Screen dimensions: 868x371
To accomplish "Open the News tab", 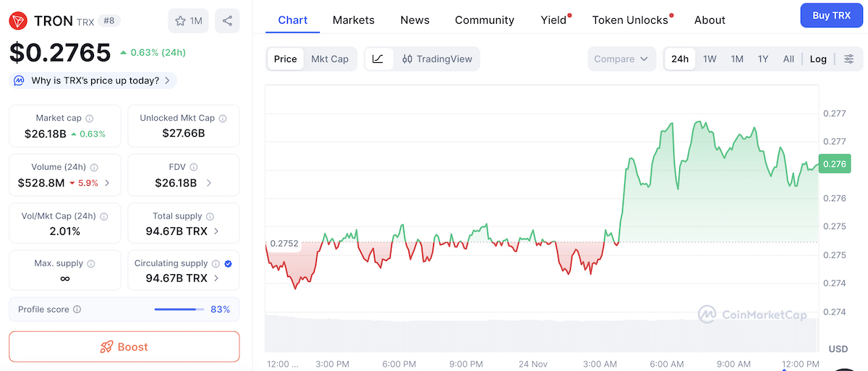I will tap(415, 20).
